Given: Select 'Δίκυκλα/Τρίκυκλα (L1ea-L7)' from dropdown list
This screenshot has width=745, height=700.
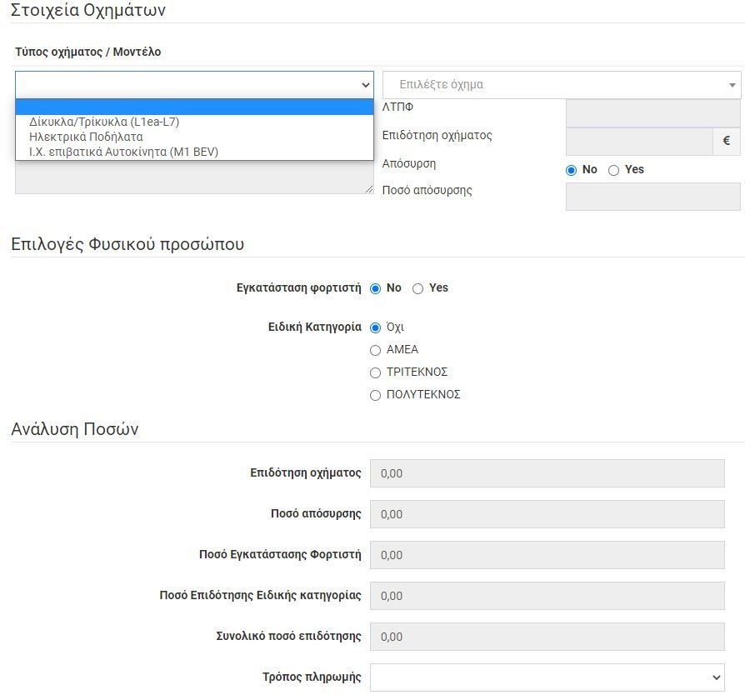Looking at the screenshot, I should pyautogui.click(x=104, y=122).
